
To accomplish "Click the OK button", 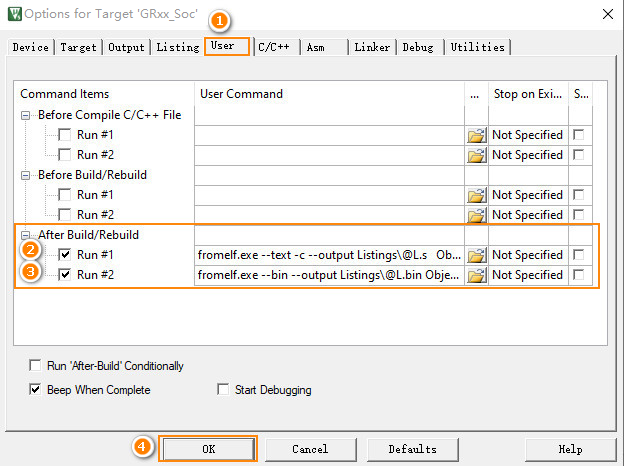I will click(x=208, y=449).
